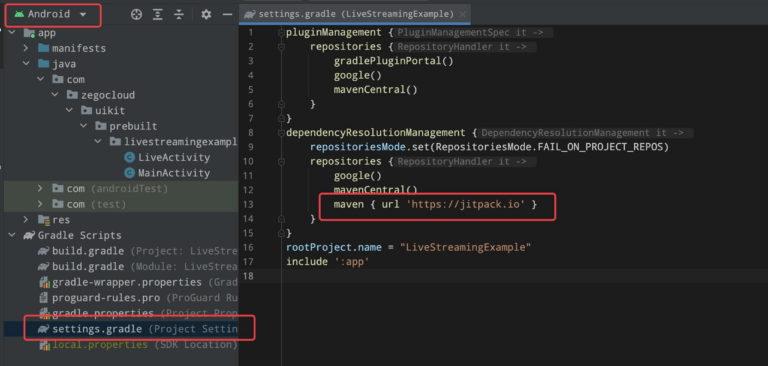The width and height of the screenshot is (768, 366).
Task: Click the Select Opened File target icon
Action: point(136,15)
